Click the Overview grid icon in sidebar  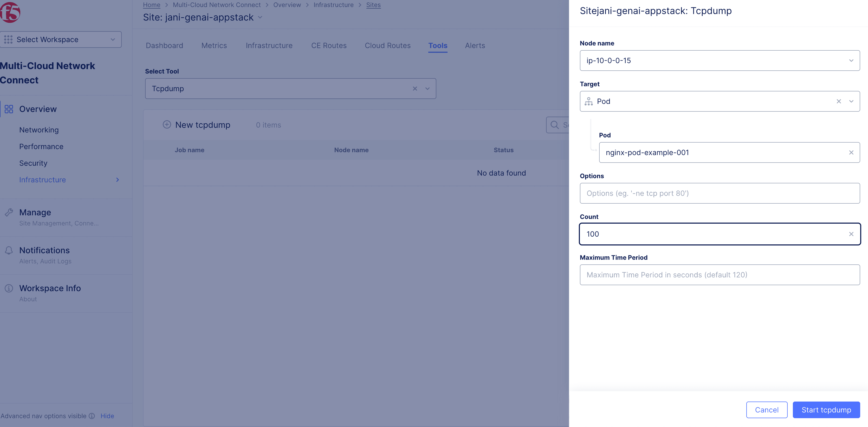click(x=9, y=109)
